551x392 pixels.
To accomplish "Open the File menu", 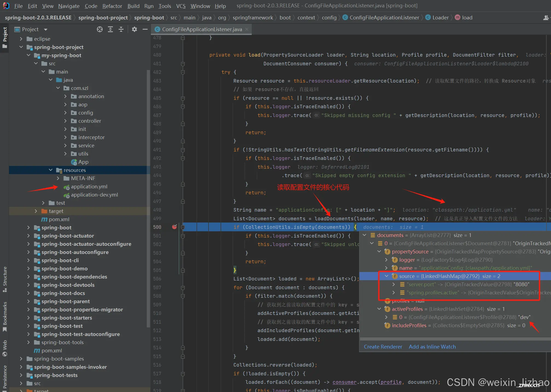I will click(18, 6).
